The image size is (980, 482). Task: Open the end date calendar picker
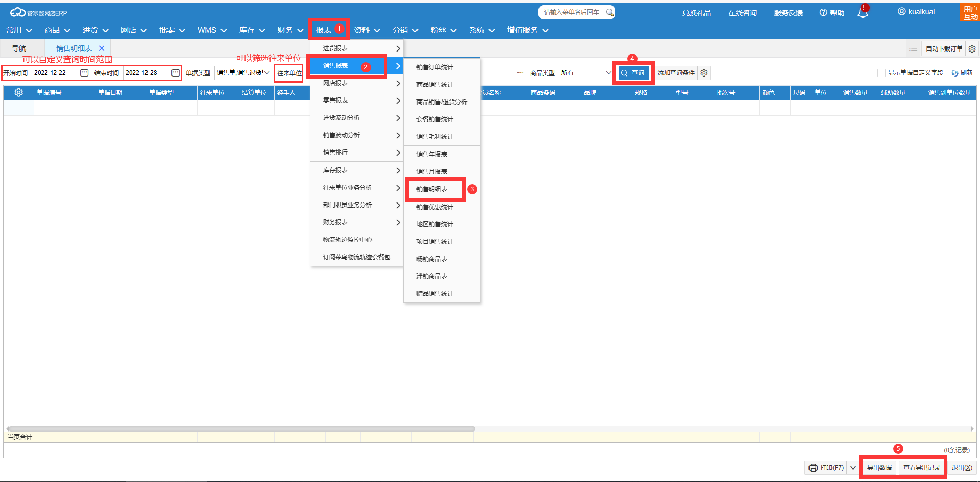[175, 73]
